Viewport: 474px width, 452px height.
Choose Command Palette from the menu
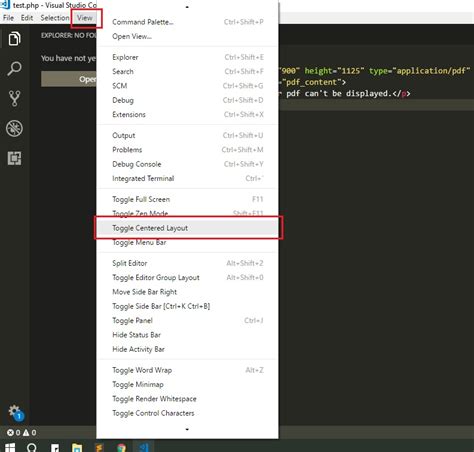point(187,22)
